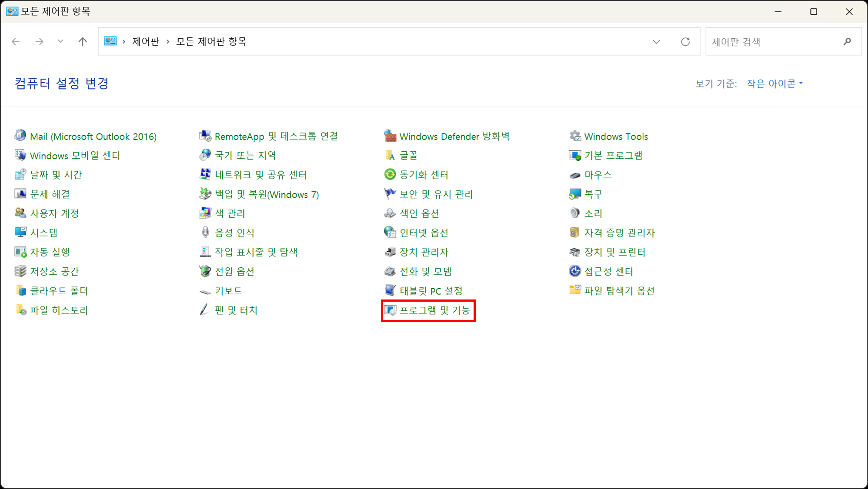The height and width of the screenshot is (489, 868).
Task: Refresh the control panel view
Action: coord(685,42)
